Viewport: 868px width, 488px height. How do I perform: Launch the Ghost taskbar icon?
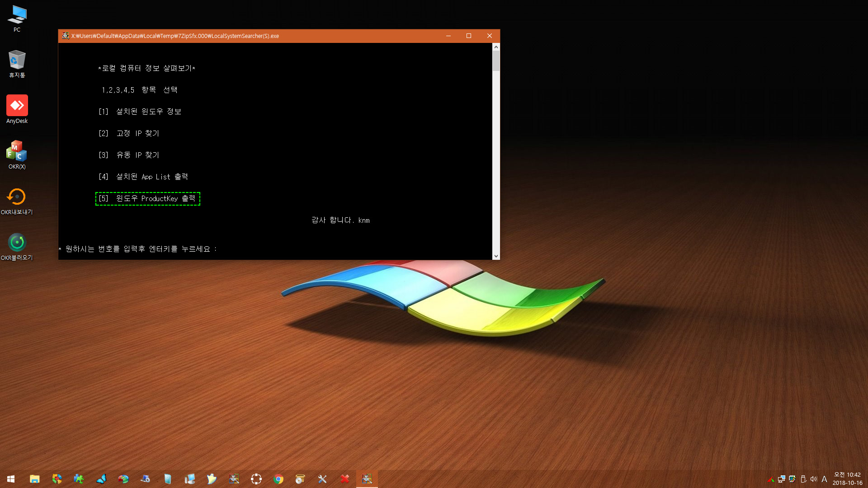point(212,479)
